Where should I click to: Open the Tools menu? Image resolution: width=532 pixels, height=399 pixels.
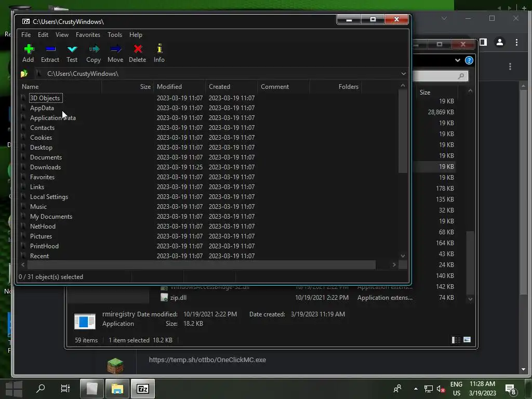coord(115,35)
